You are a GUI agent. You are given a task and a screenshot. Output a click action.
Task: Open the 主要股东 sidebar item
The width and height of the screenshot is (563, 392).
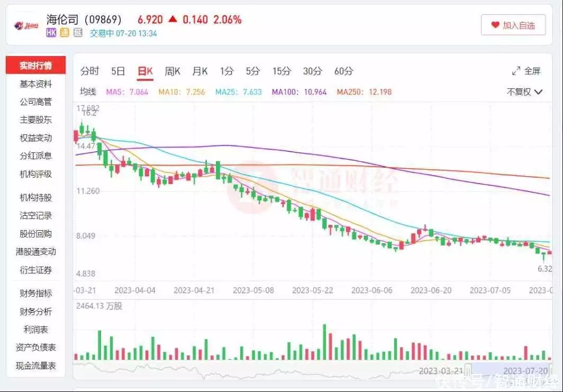36,120
